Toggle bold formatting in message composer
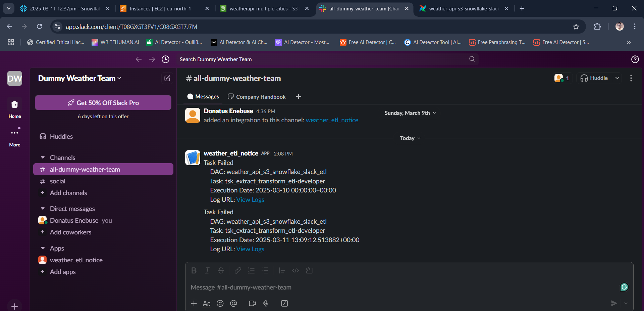This screenshot has width=644, height=311. coord(194,271)
